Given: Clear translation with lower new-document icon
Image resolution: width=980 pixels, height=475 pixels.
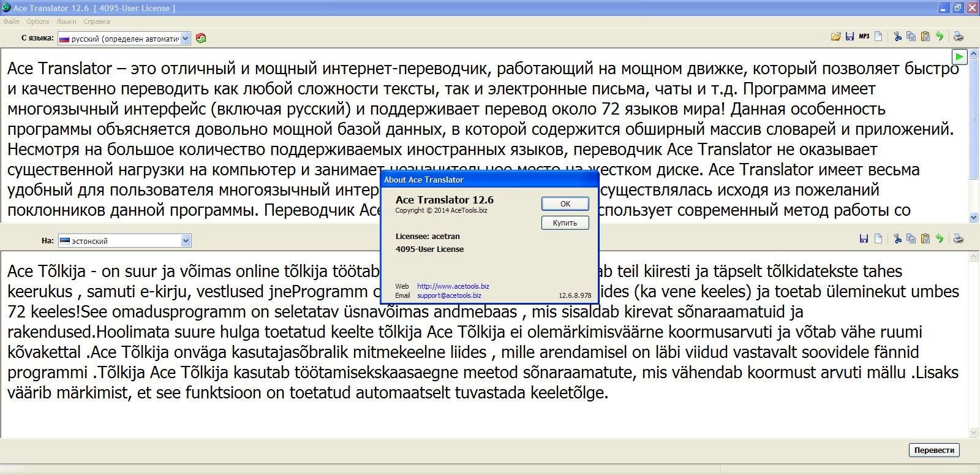Looking at the screenshot, I should click(x=878, y=238).
